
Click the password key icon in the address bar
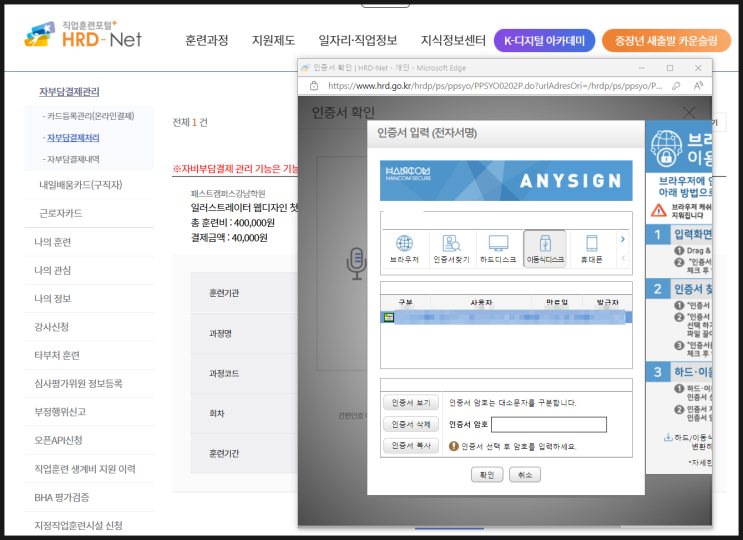pos(676,86)
